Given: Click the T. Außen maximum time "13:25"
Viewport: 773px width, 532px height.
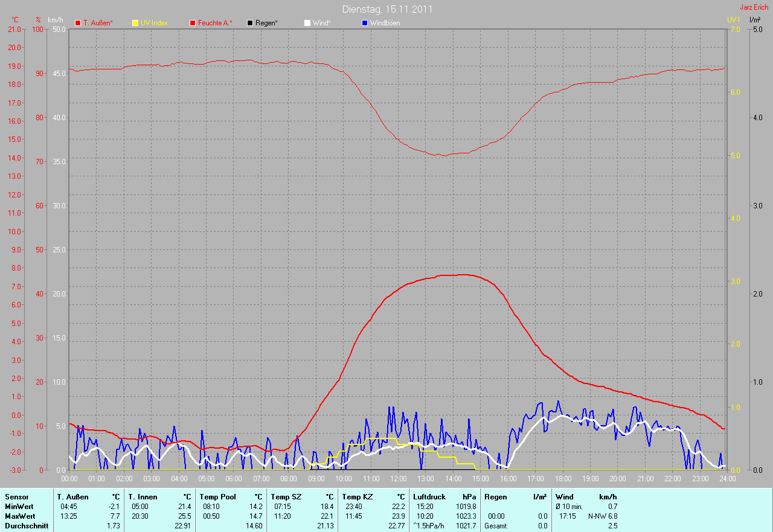Looking at the screenshot, I should click(x=69, y=516).
